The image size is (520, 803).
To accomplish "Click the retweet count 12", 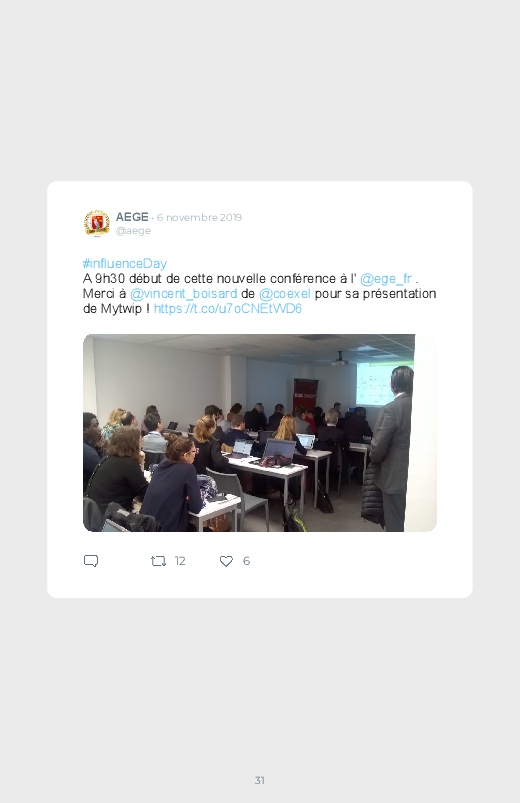I will tap(180, 561).
